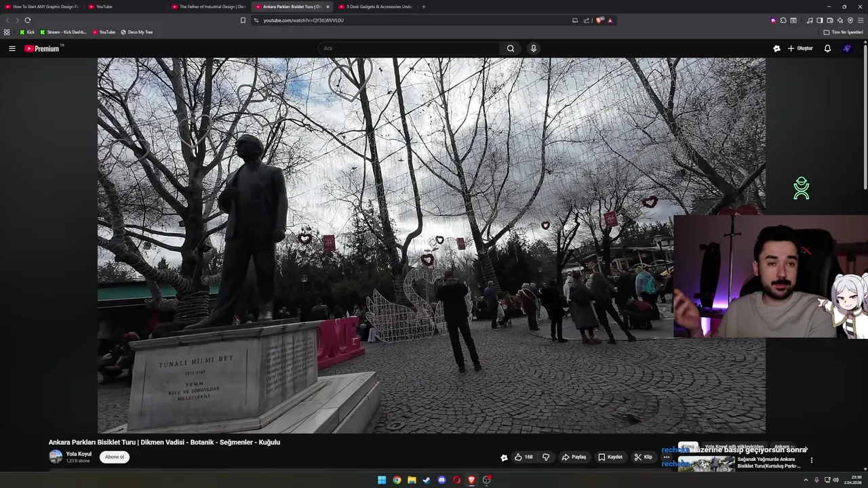This screenshot has width=868, height=488.
Task: Open the Stream - Kick Dashboard bookmark
Action: coord(64,32)
